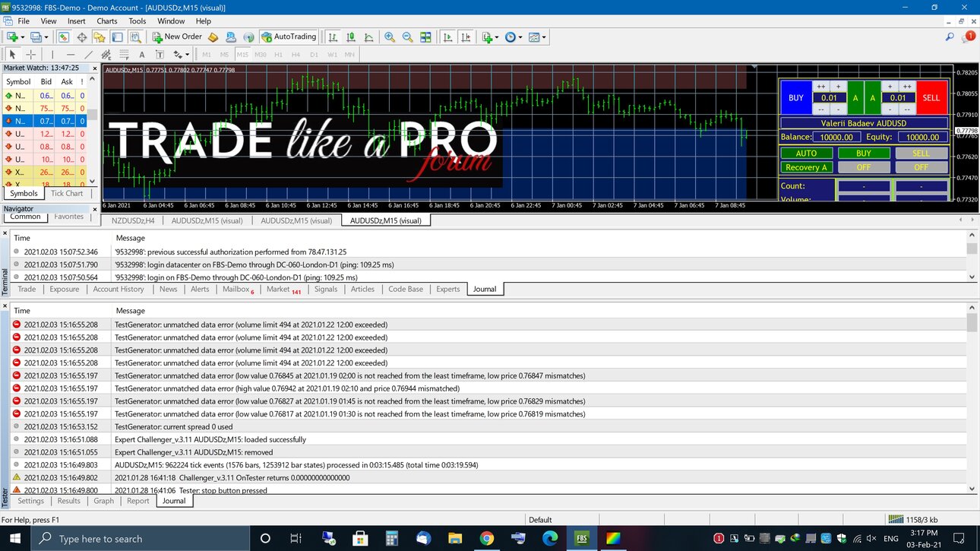The image size is (980, 551).
Task: Select the NZDUSDz,H4 chart tab
Action: 133,220
